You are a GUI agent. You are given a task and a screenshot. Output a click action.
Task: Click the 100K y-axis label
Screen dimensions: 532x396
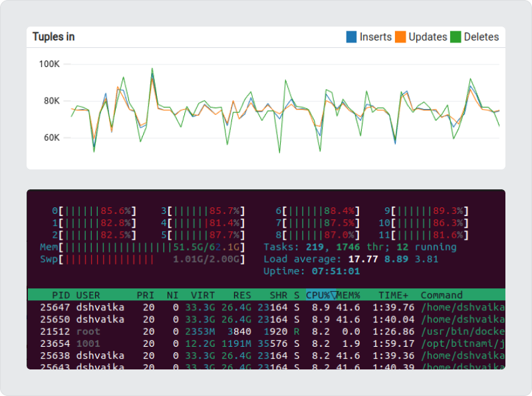[x=49, y=64]
